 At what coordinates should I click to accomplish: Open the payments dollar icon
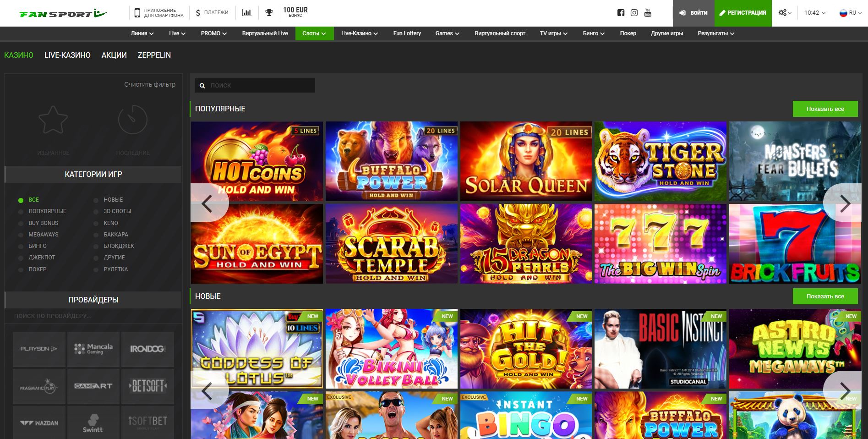coord(198,13)
